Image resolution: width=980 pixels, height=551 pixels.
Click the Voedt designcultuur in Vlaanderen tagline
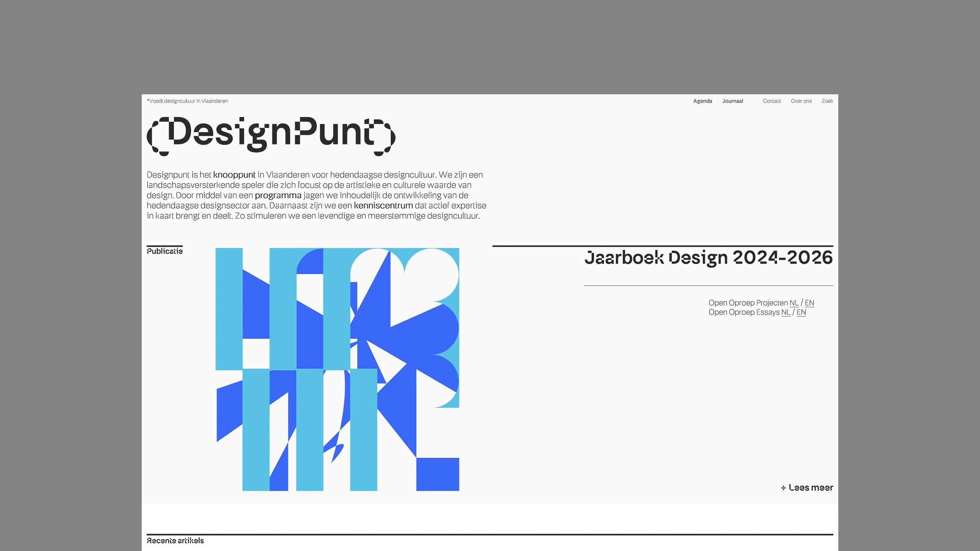pyautogui.click(x=188, y=101)
